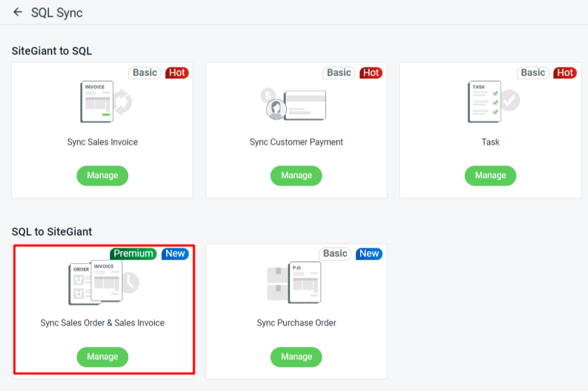Viewport: 588px width, 391px height.
Task: Manage the Sync Sales Invoice integration
Action: 102,176
